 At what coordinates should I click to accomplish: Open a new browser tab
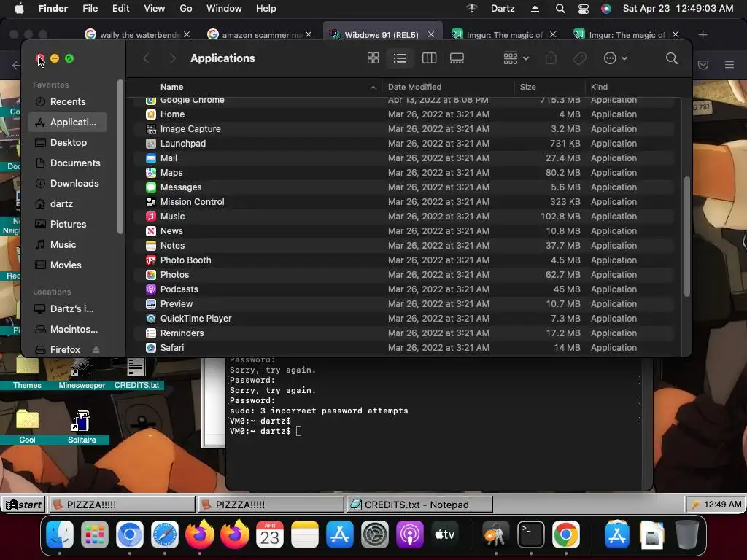[703, 35]
